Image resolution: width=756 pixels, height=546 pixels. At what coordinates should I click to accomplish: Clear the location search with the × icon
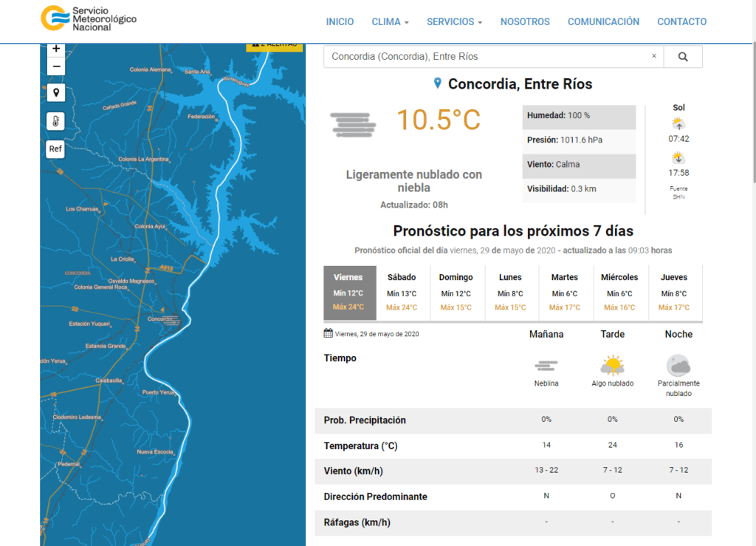point(654,56)
